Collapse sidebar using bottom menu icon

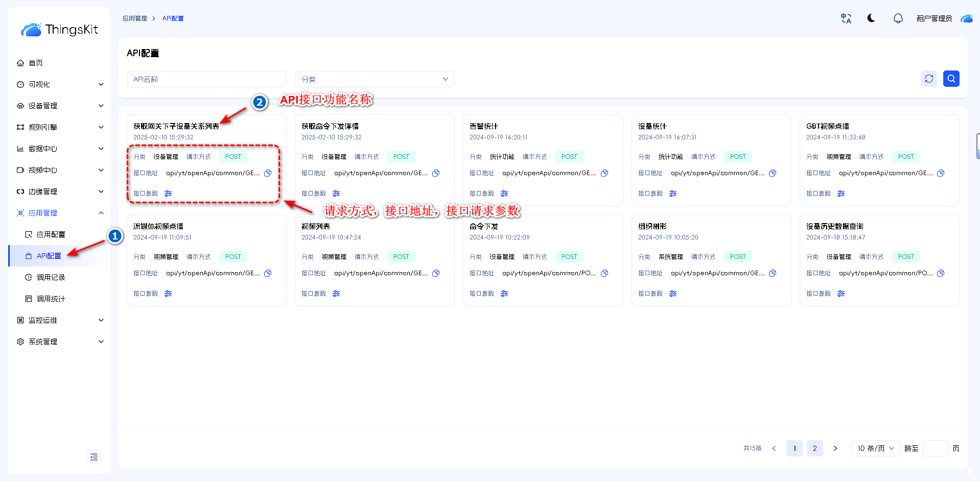tap(94, 457)
